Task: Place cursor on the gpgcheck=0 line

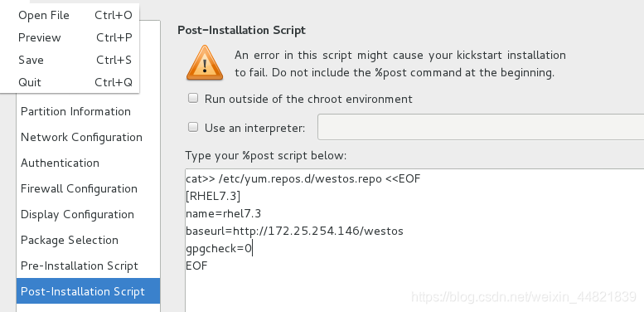Action: [219, 249]
